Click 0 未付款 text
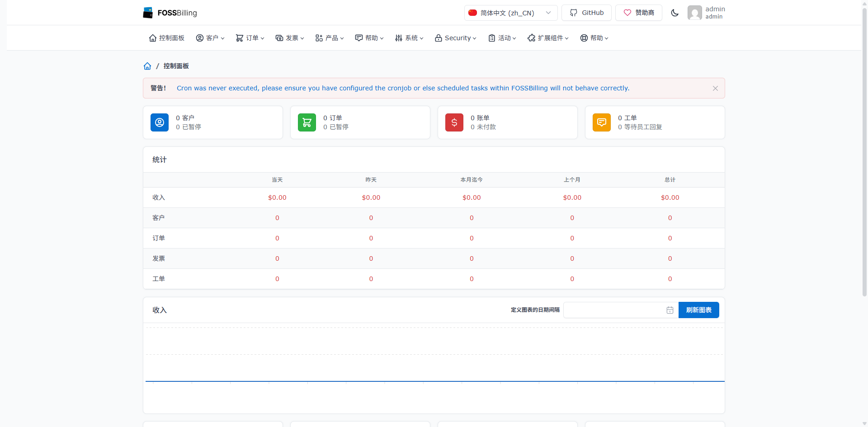868x427 pixels. point(483,127)
